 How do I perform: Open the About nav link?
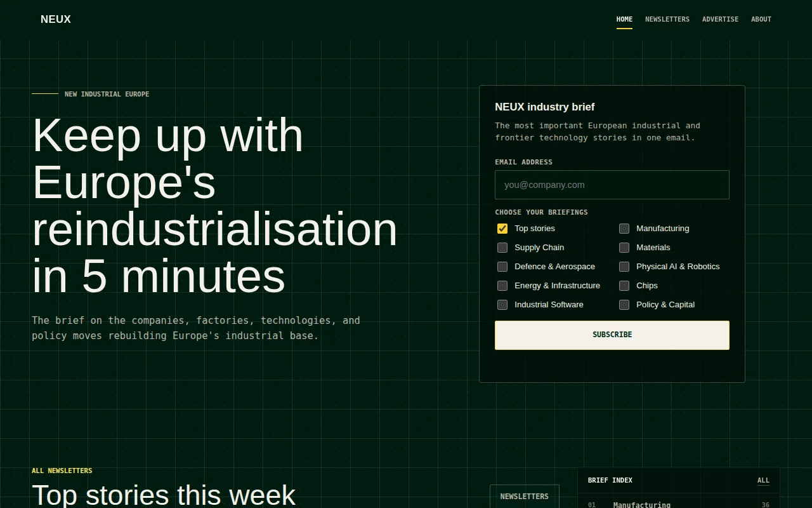click(761, 19)
